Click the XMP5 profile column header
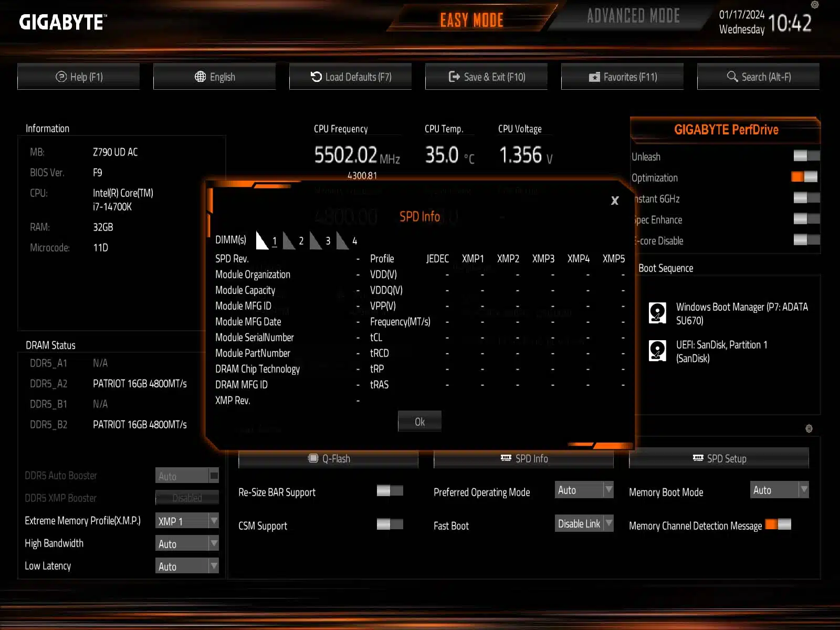The width and height of the screenshot is (840, 630). coord(614,259)
